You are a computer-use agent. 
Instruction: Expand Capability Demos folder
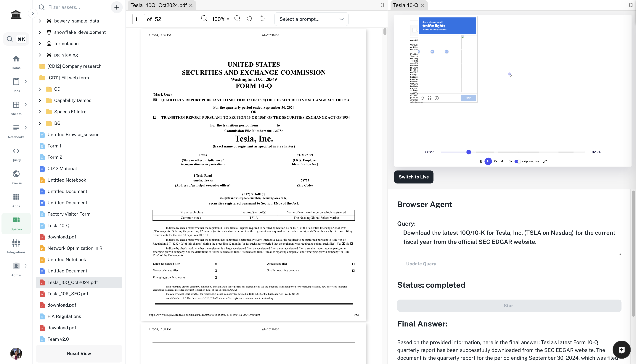pos(40,100)
